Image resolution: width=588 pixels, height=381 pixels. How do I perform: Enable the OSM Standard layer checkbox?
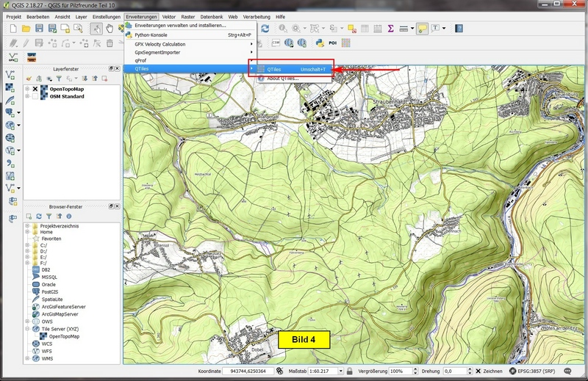point(35,96)
